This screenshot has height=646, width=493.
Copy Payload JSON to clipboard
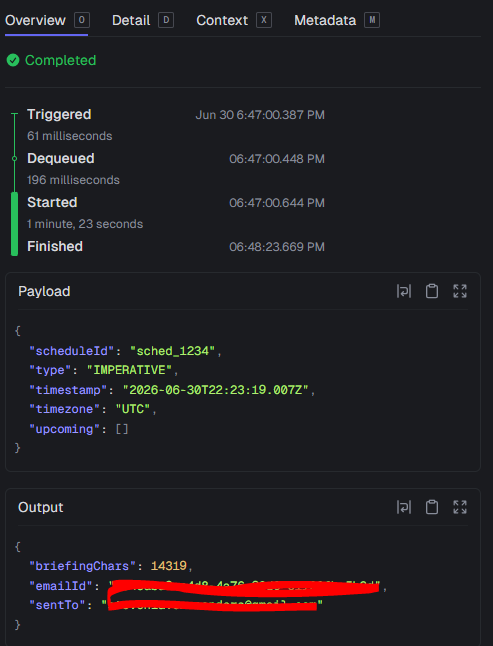pos(432,291)
